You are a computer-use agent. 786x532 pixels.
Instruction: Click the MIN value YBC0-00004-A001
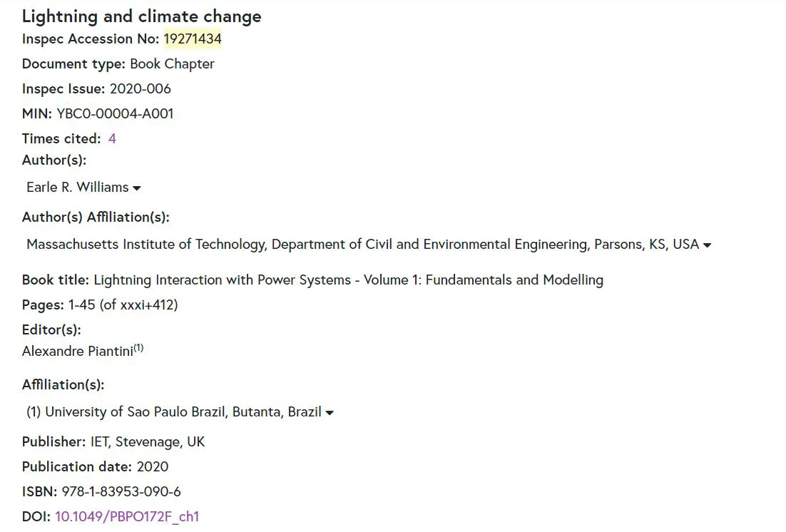tap(115, 113)
